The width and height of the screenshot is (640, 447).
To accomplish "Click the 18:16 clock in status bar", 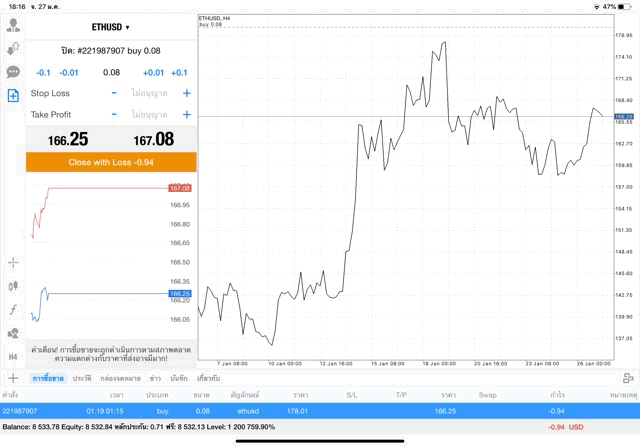I will coord(17,7).
